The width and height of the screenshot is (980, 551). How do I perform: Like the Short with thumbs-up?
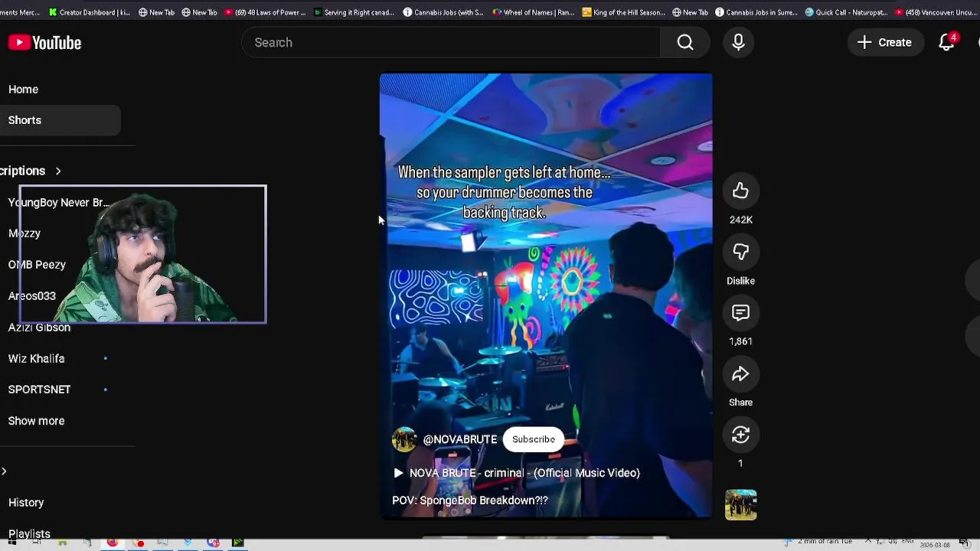coord(740,191)
